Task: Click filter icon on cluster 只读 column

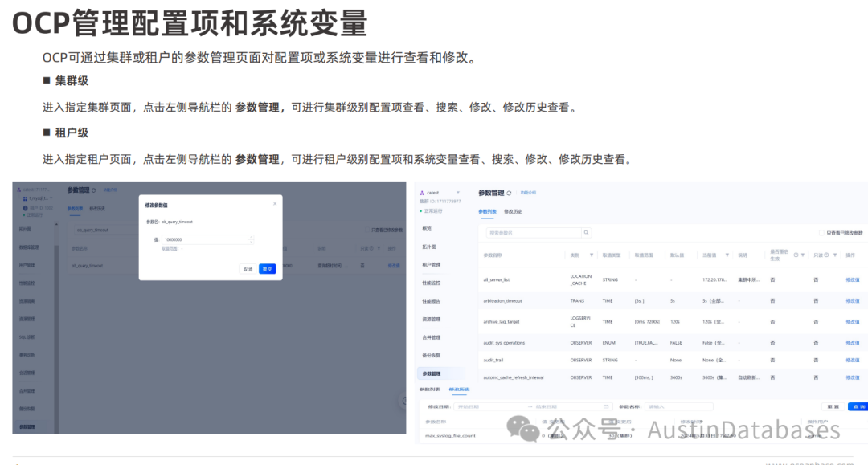Action: click(x=835, y=255)
